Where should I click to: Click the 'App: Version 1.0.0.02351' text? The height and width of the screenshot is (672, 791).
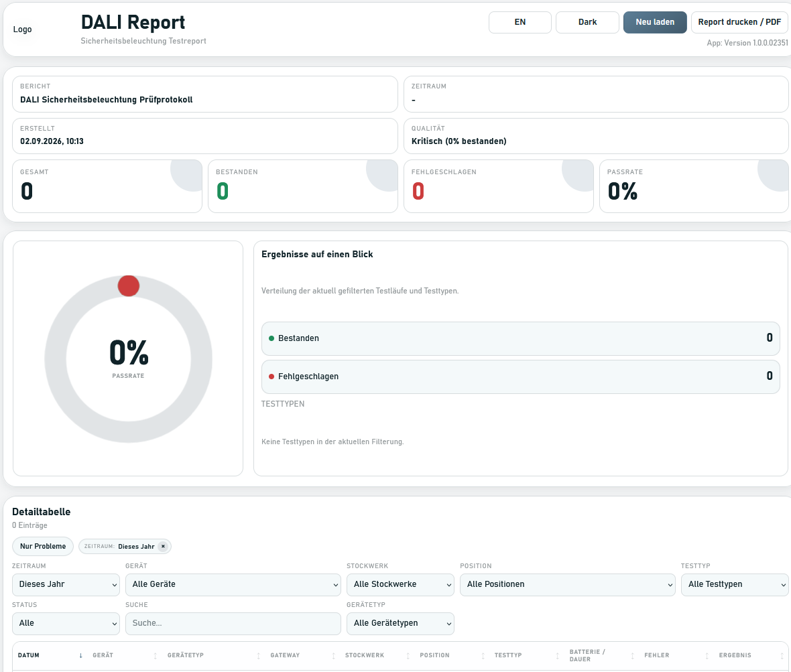(x=747, y=43)
